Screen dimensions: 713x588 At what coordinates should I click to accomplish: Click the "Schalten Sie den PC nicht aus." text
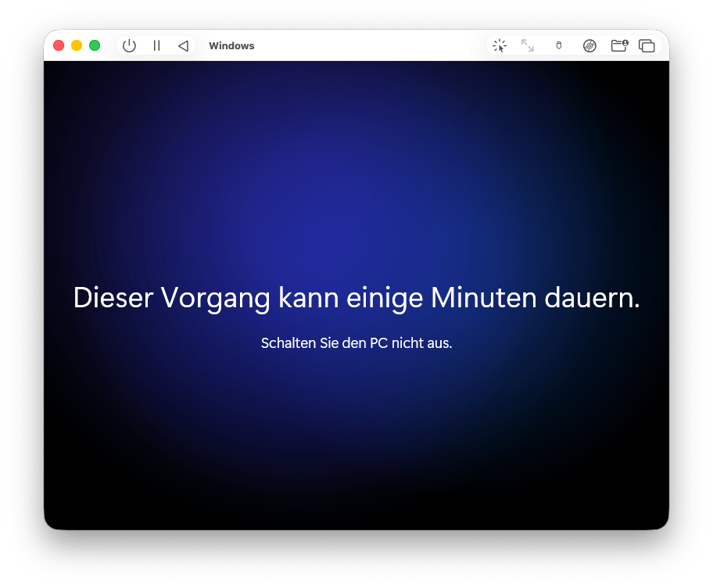click(x=356, y=343)
